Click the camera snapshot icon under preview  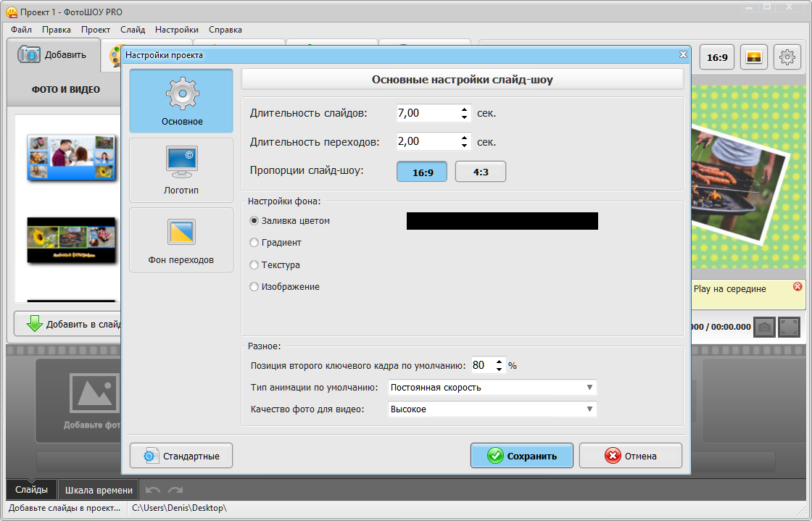764,327
